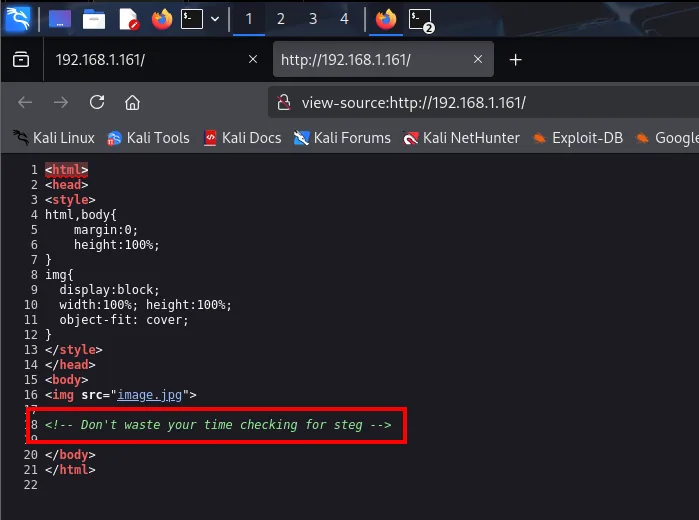Click the img{ selector line
699x520 pixels.
tap(59, 275)
